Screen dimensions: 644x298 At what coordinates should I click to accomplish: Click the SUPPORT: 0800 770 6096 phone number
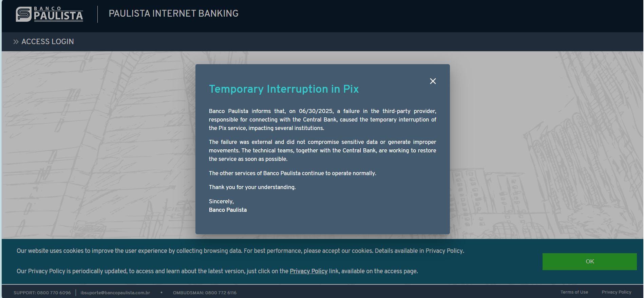pos(42,293)
